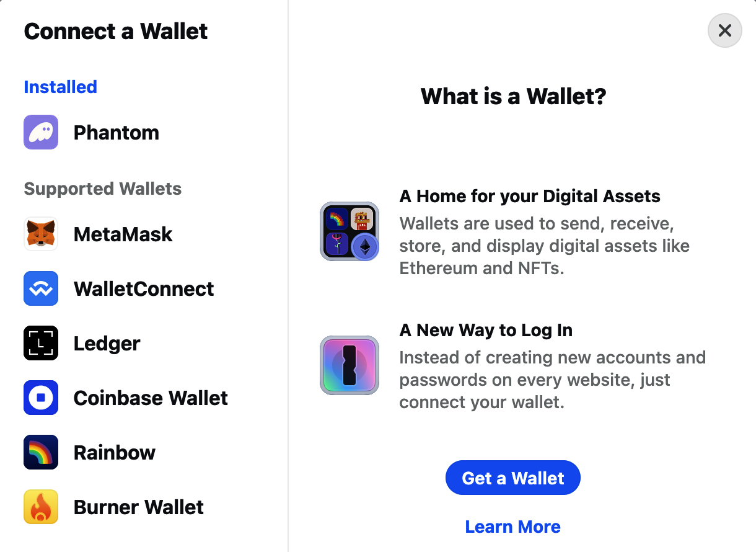The image size is (756, 552).
Task: Choose the Ledger wallet icon
Action: [40, 343]
